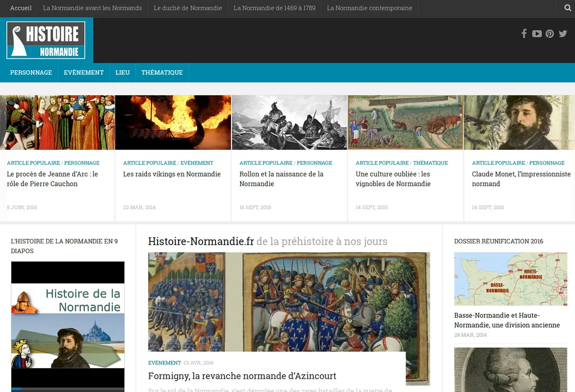Click ARTICLE POPULAIRE on vignobles card

(382, 163)
